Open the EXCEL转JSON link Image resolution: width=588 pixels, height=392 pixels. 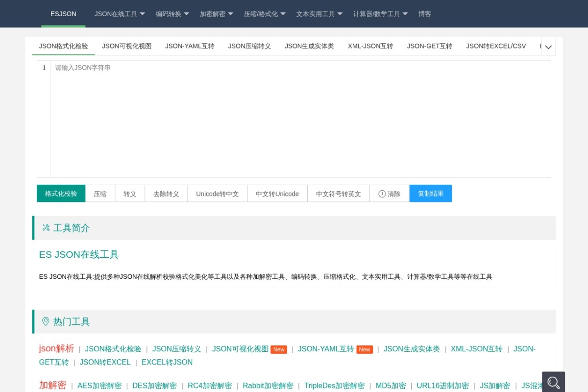[x=167, y=362]
